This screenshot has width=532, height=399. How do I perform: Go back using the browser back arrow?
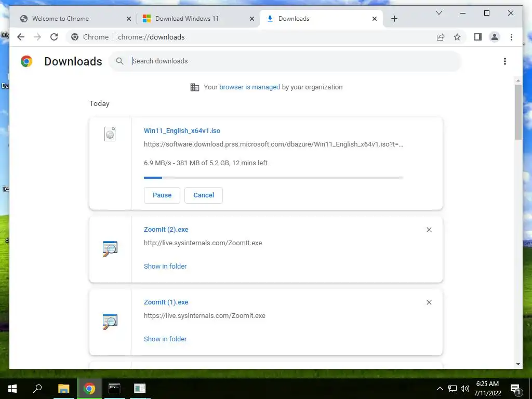click(21, 37)
